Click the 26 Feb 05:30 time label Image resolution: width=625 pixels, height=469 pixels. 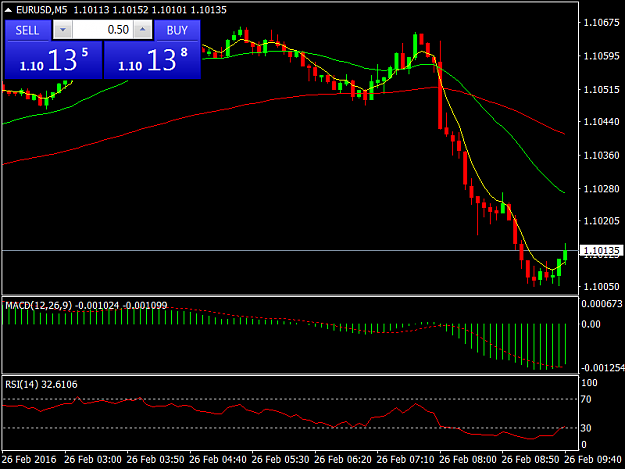click(x=280, y=459)
